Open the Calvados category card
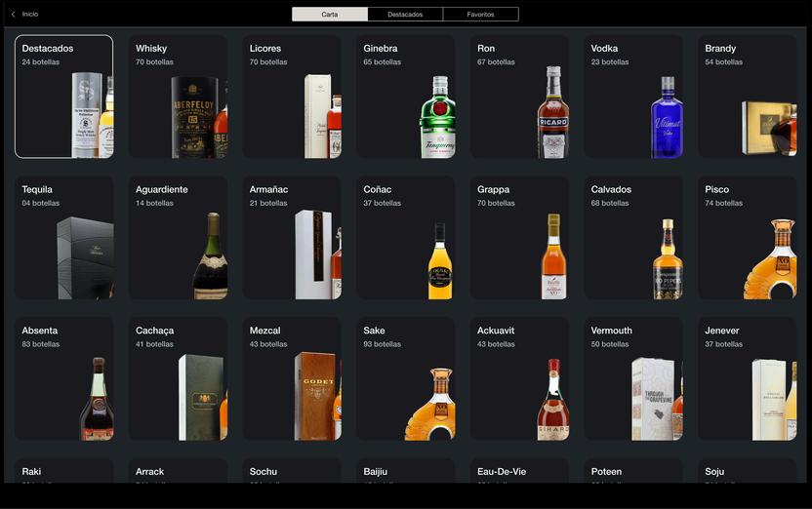 [633, 237]
